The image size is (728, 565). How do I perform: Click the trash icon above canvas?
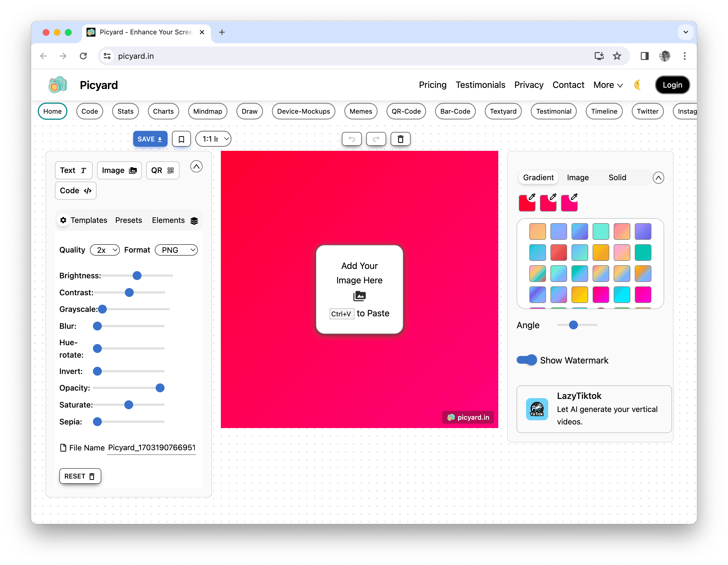400,139
